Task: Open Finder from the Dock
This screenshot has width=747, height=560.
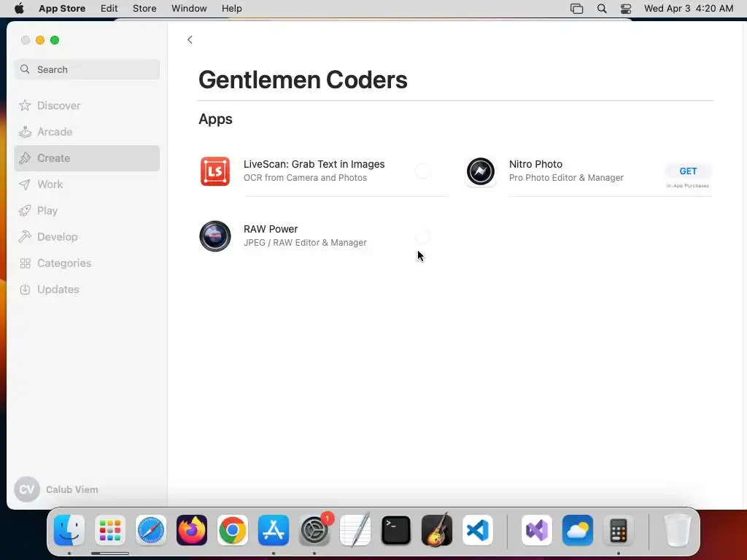Action: (x=69, y=530)
